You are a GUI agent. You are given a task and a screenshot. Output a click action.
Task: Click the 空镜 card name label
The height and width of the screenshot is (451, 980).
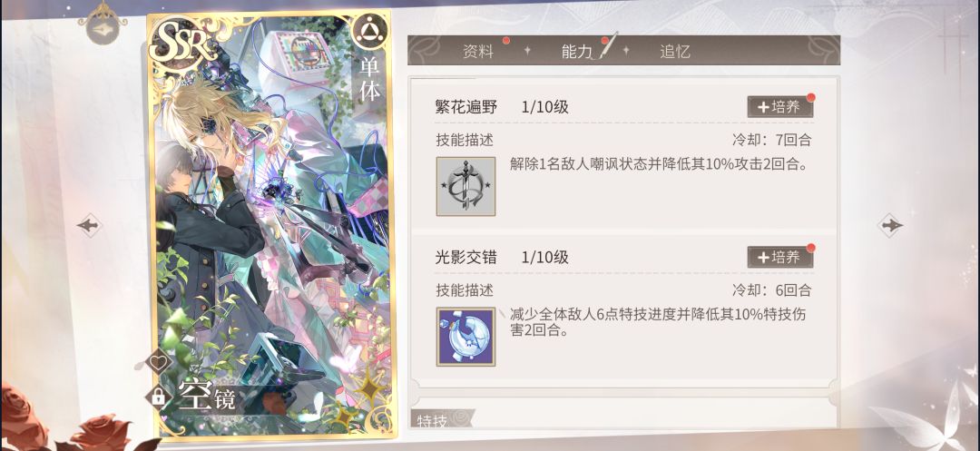[x=208, y=397]
